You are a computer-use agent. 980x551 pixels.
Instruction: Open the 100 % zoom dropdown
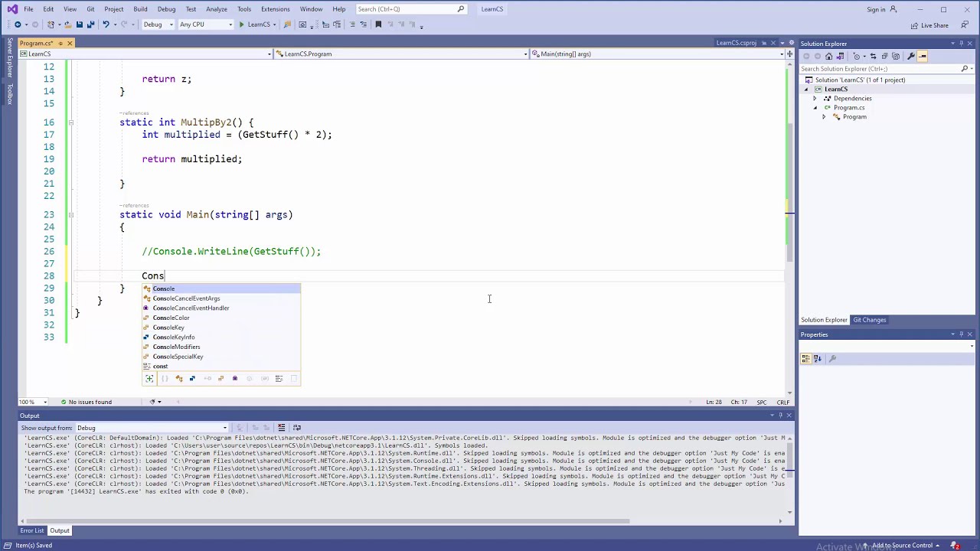pyautogui.click(x=45, y=402)
